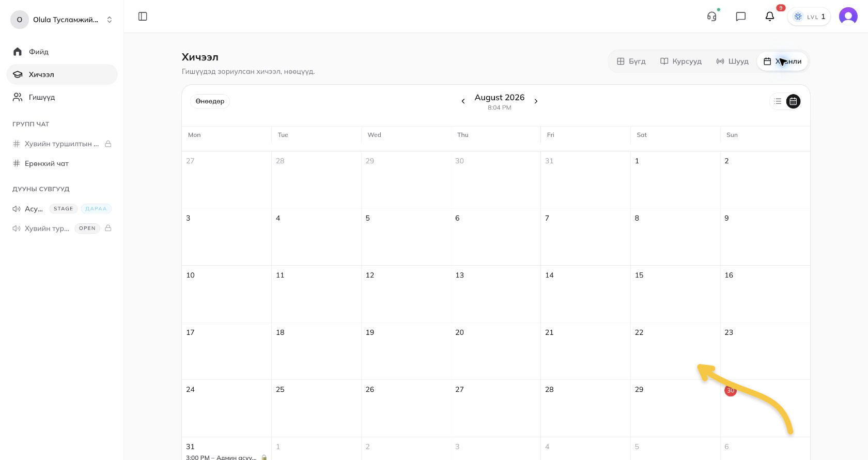
Task: Go to previous month arrow
Action: click(x=463, y=101)
